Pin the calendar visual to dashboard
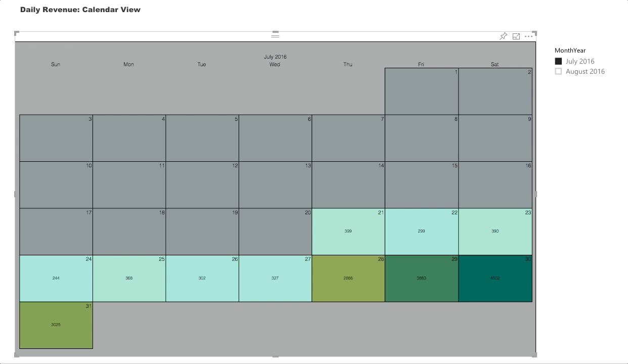The width and height of the screenshot is (628, 364). tap(503, 36)
